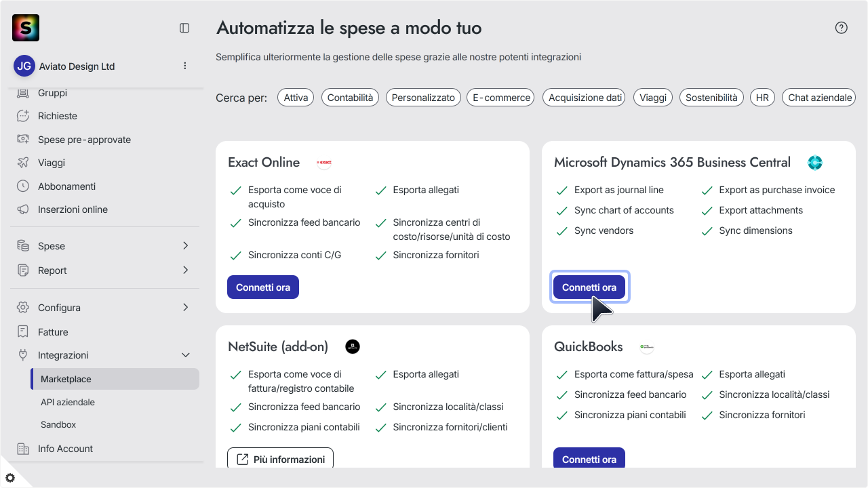Filter integrations by Viaggi chip
This screenshot has height=488, width=868.
[653, 98]
